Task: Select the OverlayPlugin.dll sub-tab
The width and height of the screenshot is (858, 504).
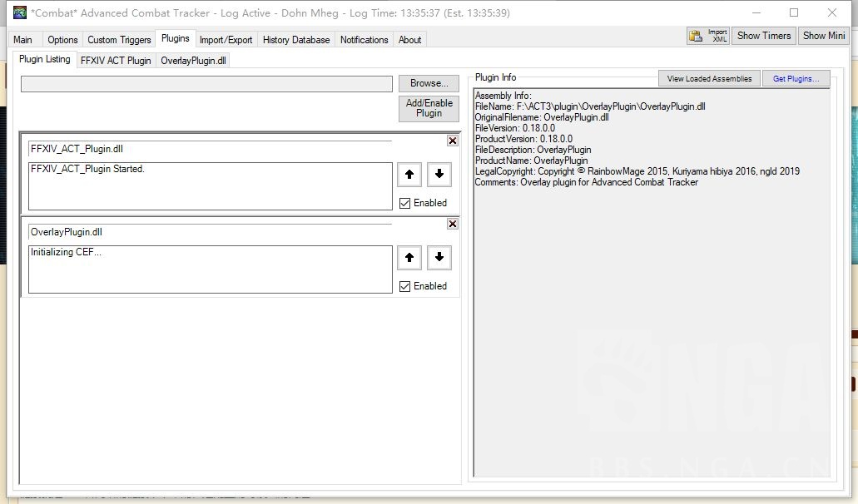Action: click(193, 61)
